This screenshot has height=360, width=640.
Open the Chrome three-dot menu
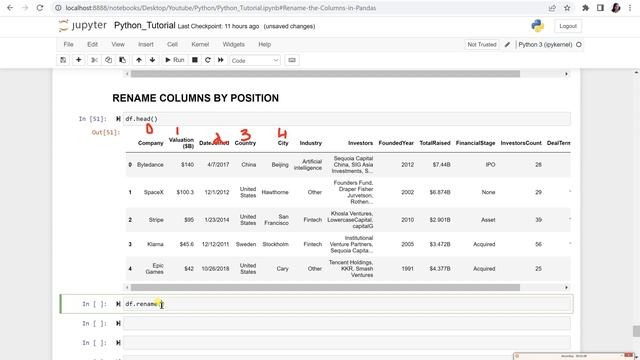coord(631,8)
